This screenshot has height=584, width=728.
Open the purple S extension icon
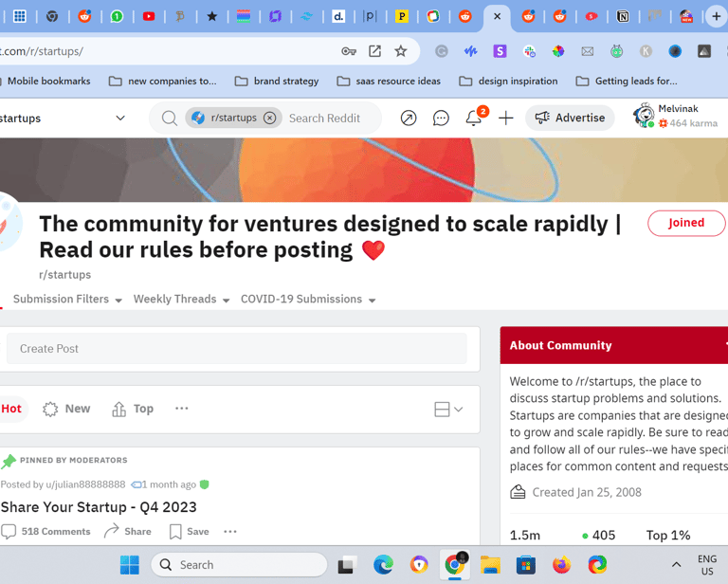coord(500,51)
